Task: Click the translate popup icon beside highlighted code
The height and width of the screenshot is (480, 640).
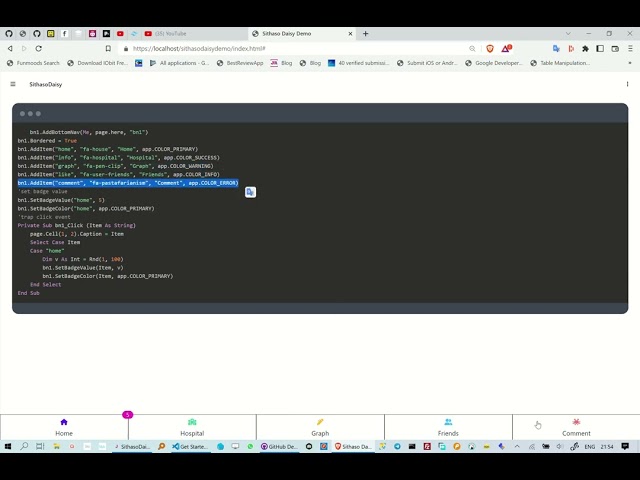Action: pos(250,192)
